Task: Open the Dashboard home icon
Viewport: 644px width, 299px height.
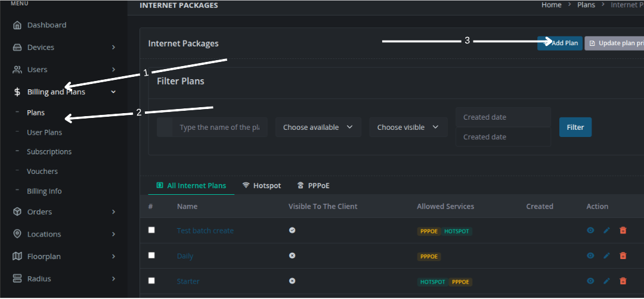Action: point(17,25)
